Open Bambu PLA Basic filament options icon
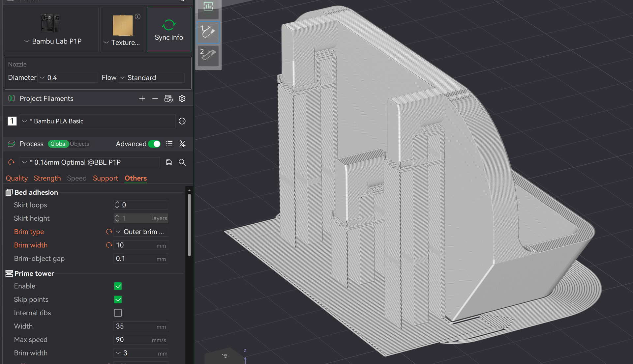Screen dimensions: 633x364 [x=182, y=121]
